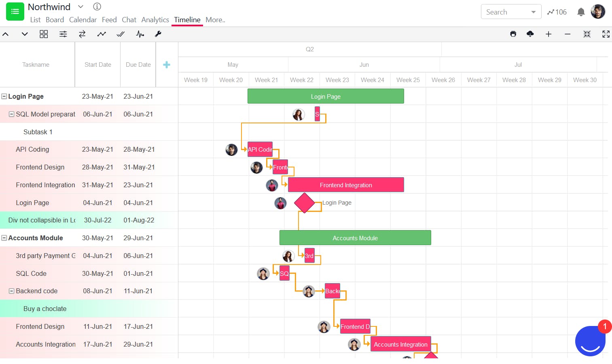Screen dimensions: 612x364
Task: Click the notification bell icon
Action: pyautogui.click(x=581, y=12)
